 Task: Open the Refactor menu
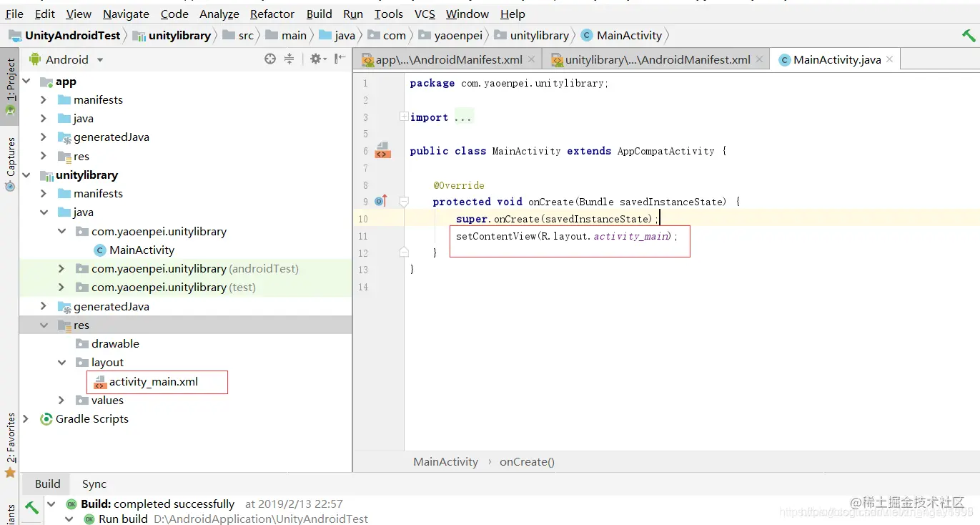(272, 14)
